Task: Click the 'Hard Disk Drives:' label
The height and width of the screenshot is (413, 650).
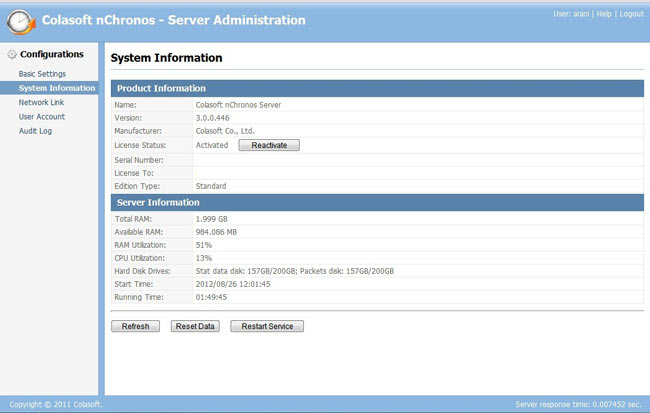Action: coord(142,271)
